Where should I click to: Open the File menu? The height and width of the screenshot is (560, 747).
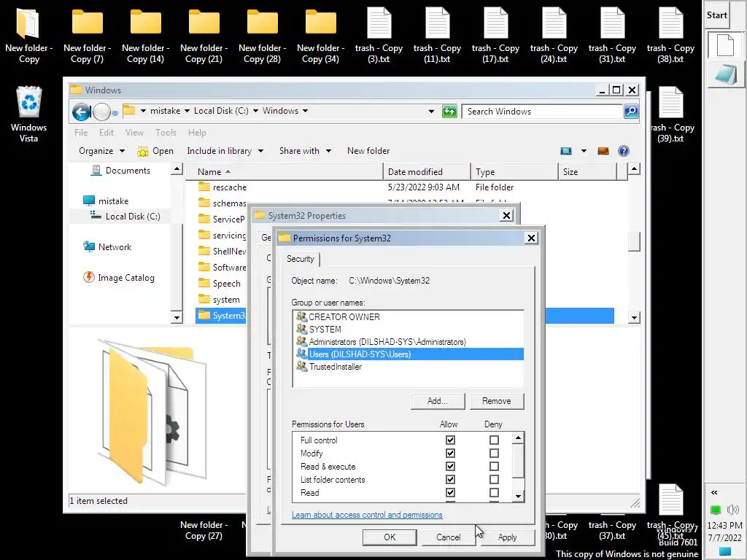[x=81, y=133]
